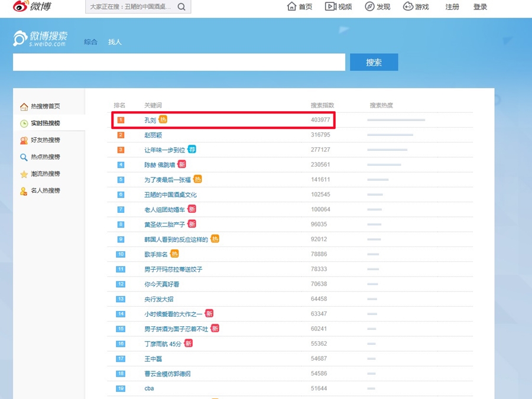The image size is (532, 399).
Task: Click the large white search input field
Action: coord(179,62)
